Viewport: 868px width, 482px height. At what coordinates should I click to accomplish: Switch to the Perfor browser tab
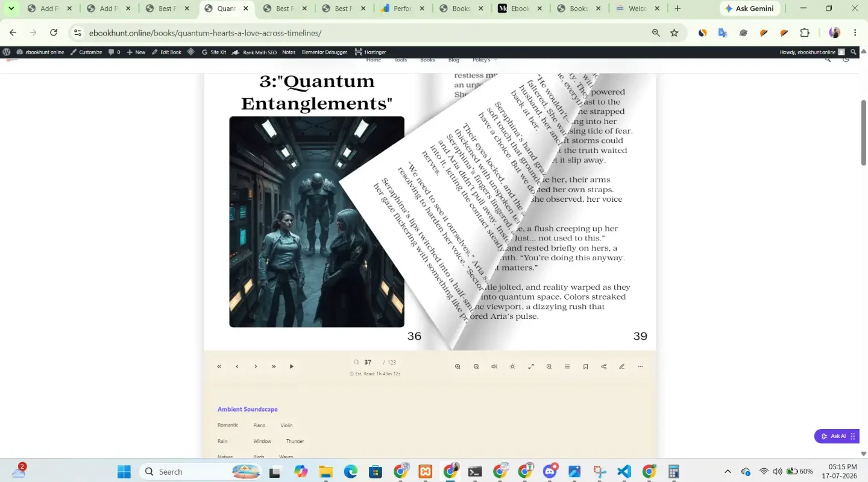pyautogui.click(x=403, y=8)
